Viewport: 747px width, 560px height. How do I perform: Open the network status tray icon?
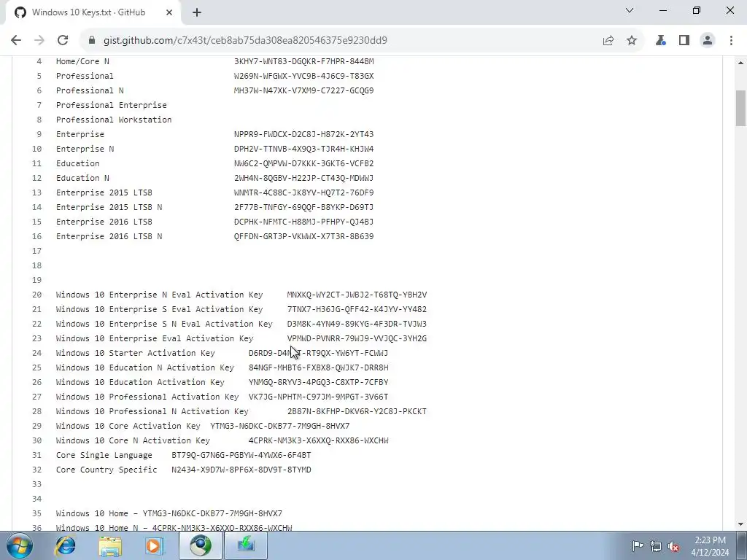click(656, 545)
